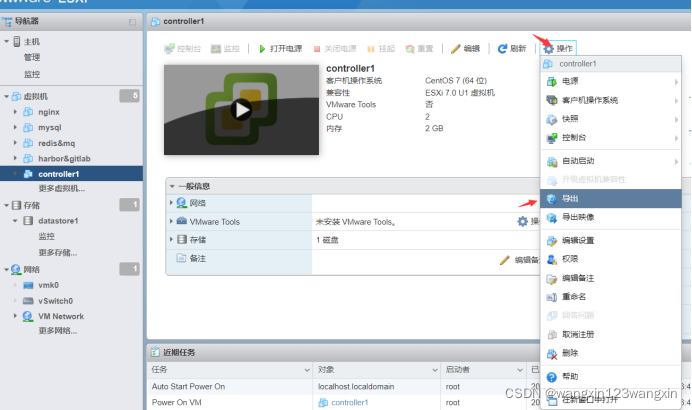Viewport: 692px width, 410px height.
Task: Select 监控 under datastore1
Action: 46,236
